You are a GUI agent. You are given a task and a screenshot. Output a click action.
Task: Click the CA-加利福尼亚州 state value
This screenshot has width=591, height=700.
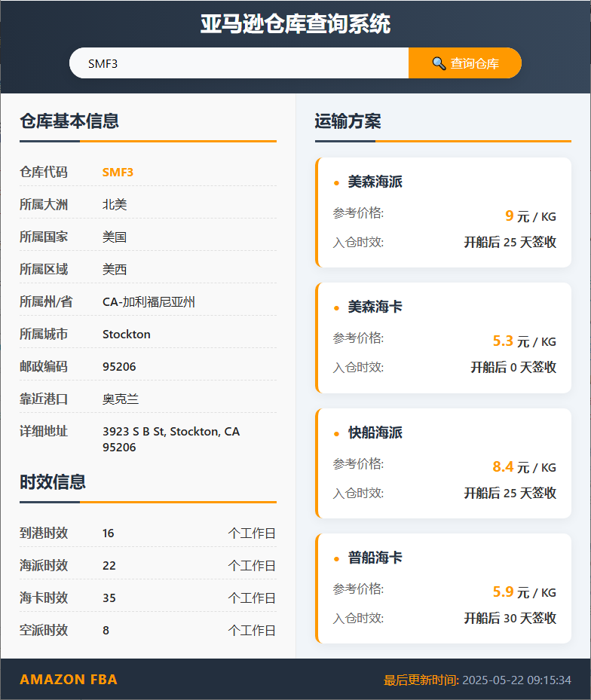149,302
